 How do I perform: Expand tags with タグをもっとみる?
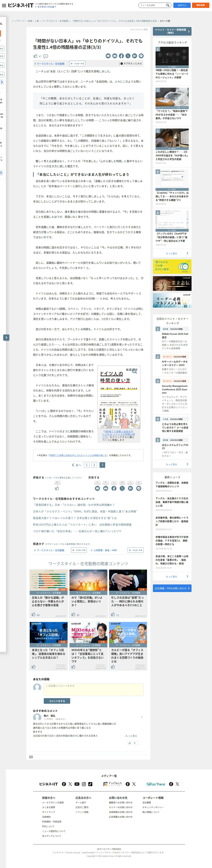(131, 63)
